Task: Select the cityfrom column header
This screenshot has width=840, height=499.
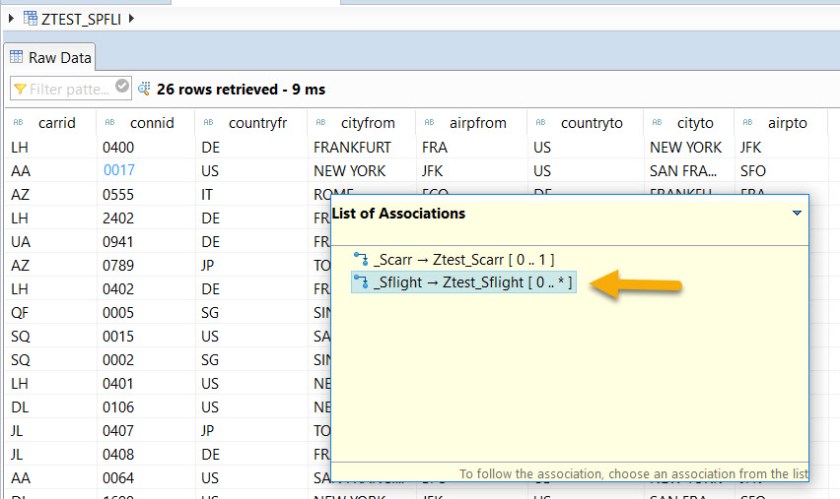Action: (x=367, y=123)
